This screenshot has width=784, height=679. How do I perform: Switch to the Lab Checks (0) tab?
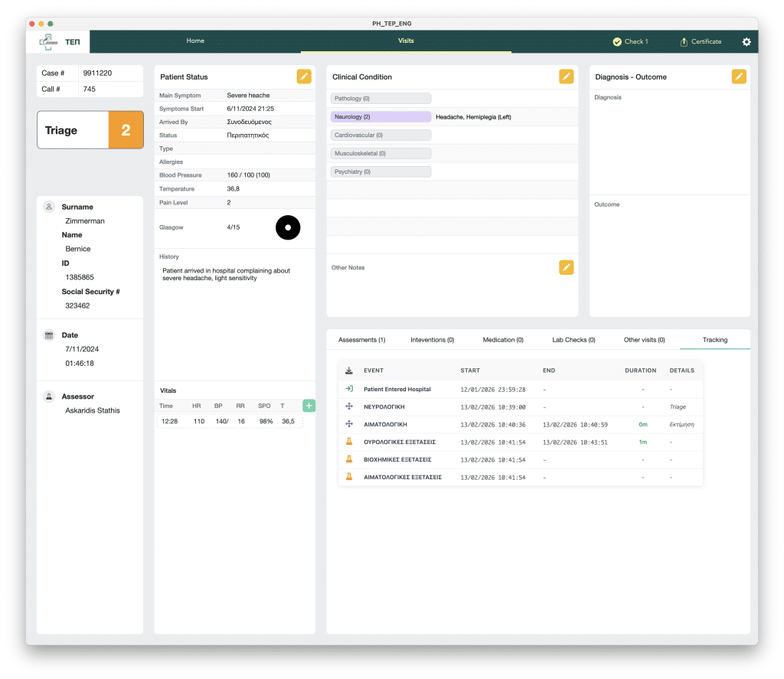click(x=573, y=340)
